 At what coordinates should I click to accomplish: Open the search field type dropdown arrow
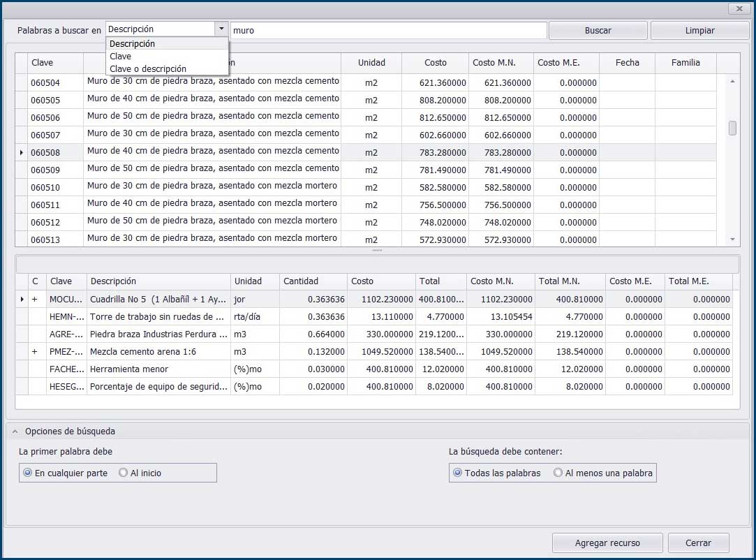pos(221,29)
